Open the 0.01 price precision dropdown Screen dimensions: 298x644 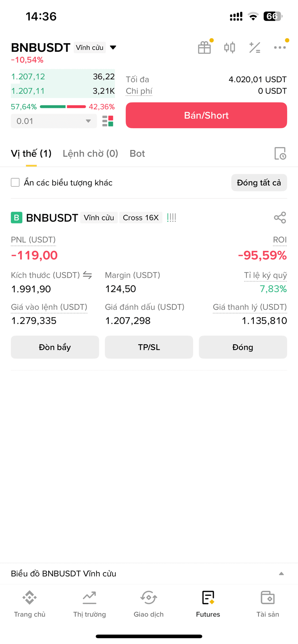coord(54,121)
